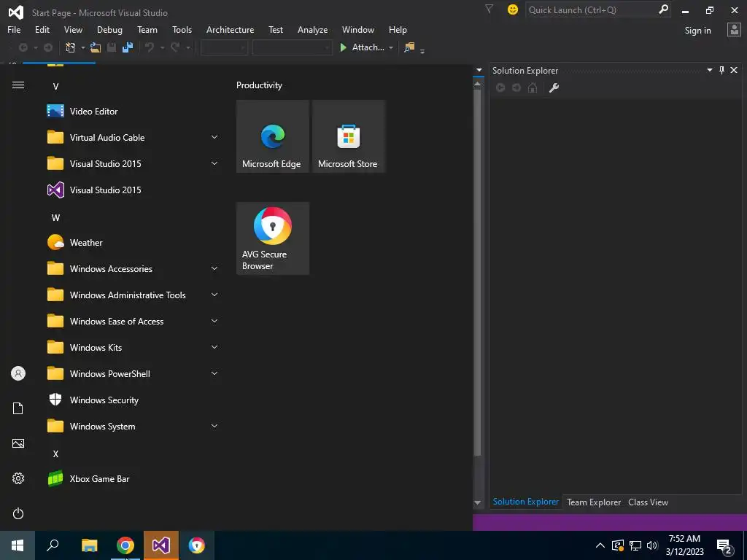
Task: Click the Find in Files toolbar icon
Action: (409, 47)
